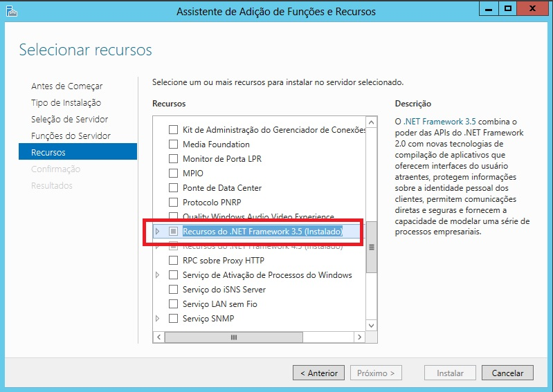The image size is (553, 392).
Task: Select Monitor de Porta LPR checkbox
Action: [174, 159]
